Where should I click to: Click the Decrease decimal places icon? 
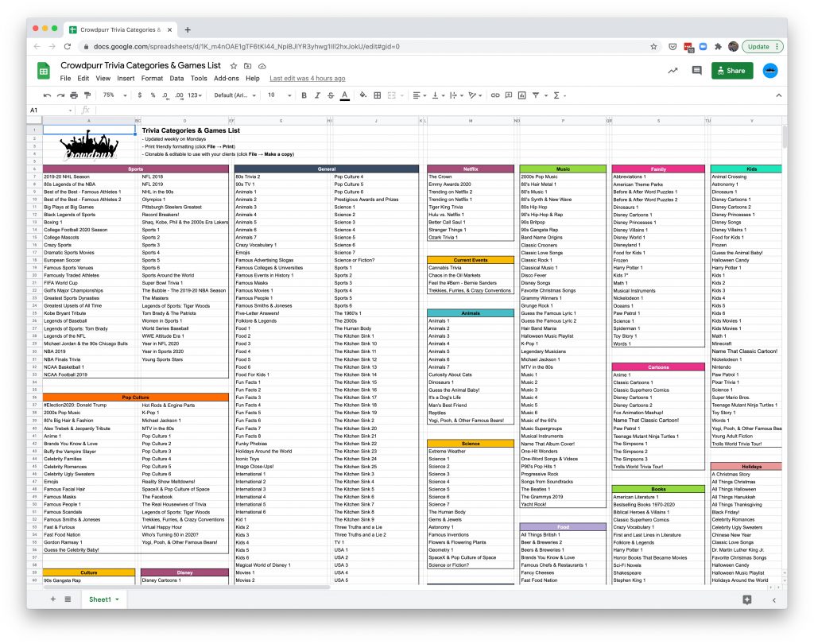click(x=166, y=95)
